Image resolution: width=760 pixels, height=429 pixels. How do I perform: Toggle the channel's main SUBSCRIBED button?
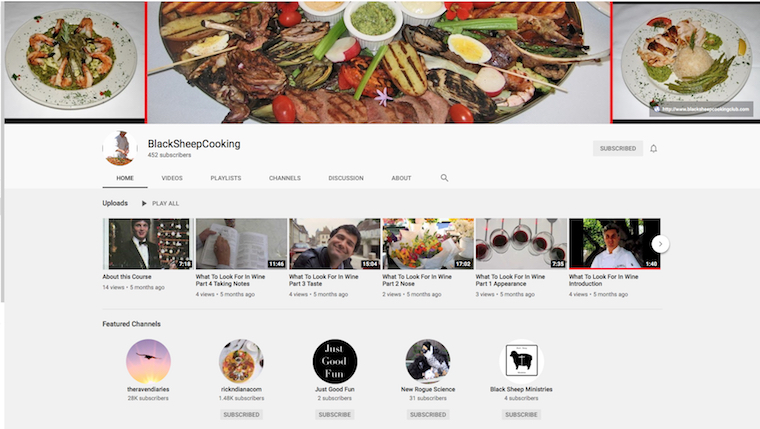(x=617, y=148)
